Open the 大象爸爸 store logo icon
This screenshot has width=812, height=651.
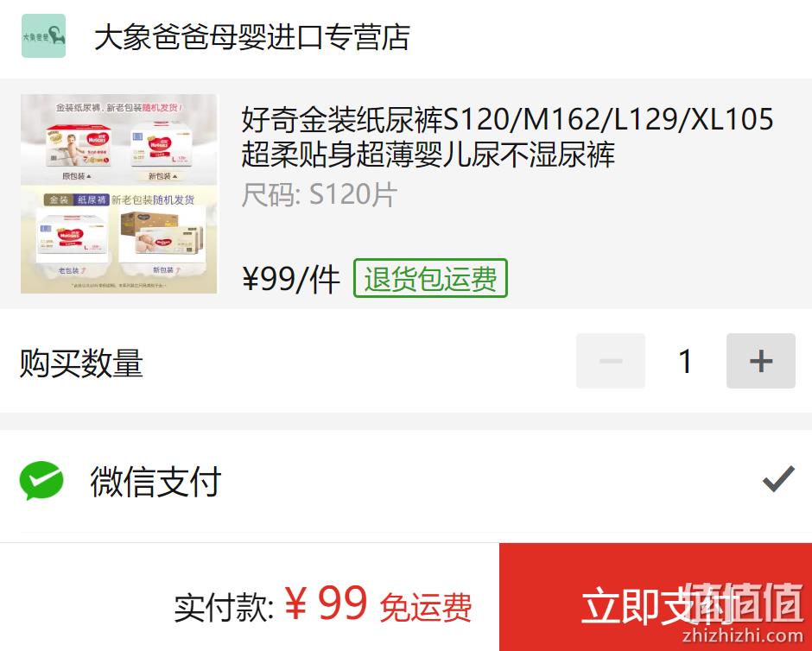pos(43,35)
